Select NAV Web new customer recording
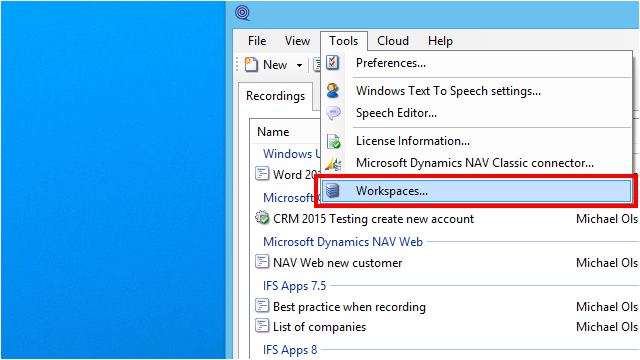The image size is (640, 360). 337,263
